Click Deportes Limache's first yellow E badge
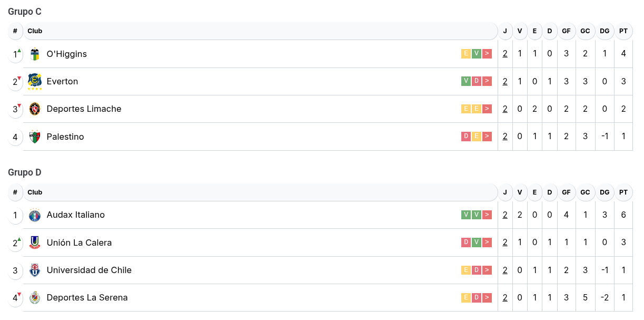The width and height of the screenshot is (644, 320). click(466, 109)
